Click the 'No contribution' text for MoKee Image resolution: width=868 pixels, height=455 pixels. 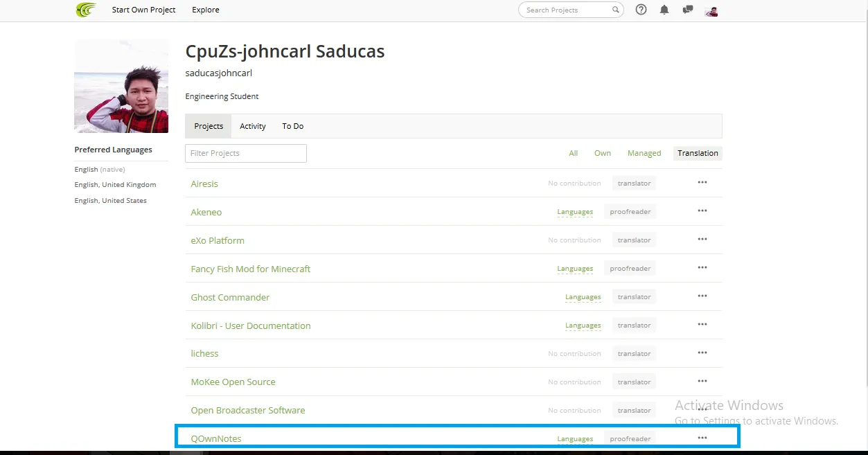point(574,382)
